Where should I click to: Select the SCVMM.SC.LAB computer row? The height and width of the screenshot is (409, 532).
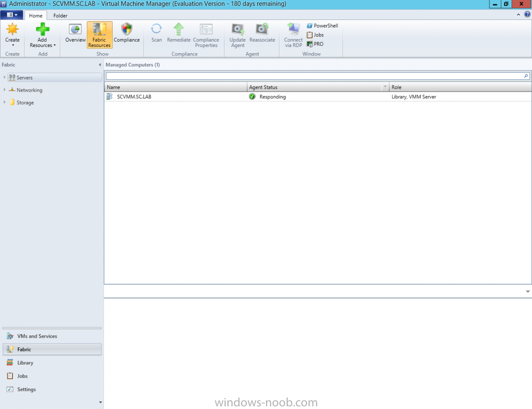tap(318, 97)
